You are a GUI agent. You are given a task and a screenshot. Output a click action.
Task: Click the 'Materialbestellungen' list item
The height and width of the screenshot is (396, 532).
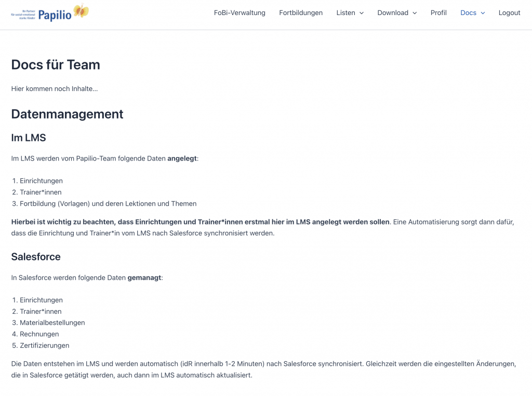tap(52, 323)
